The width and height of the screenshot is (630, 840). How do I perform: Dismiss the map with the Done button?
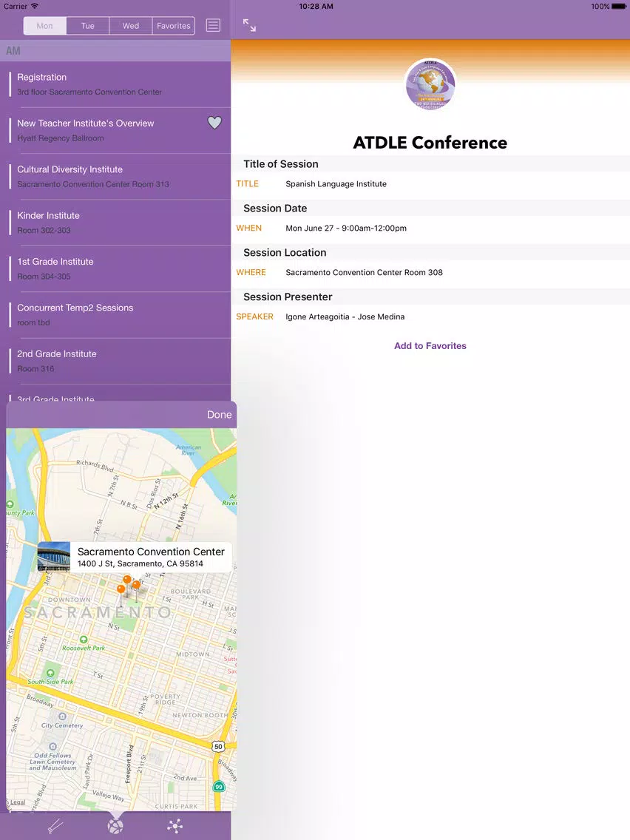pyautogui.click(x=219, y=415)
